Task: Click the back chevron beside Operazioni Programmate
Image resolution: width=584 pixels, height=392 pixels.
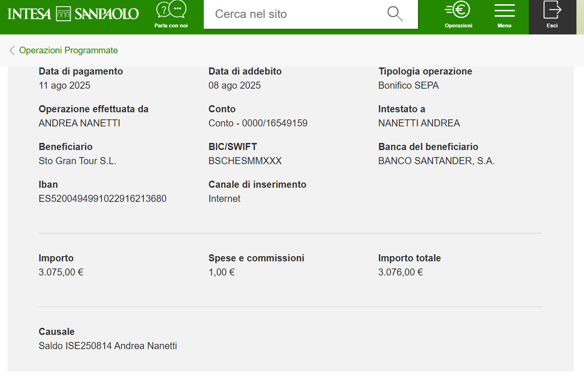Action: 12,50
